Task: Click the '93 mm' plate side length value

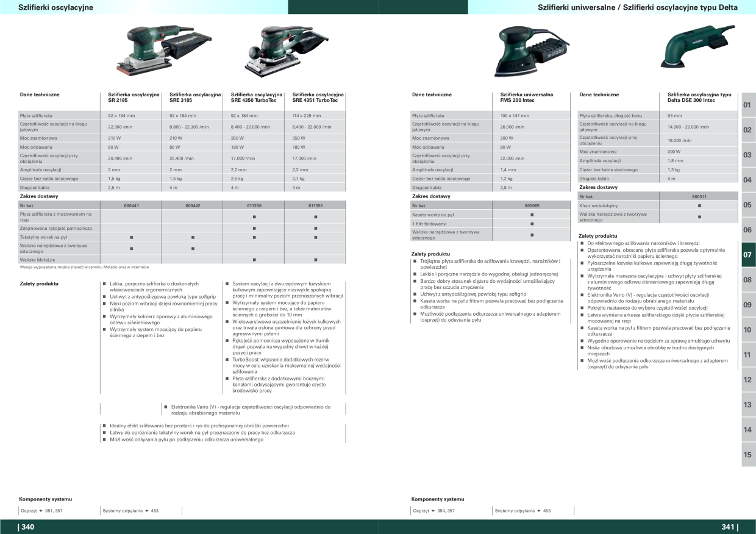Action: point(674,115)
